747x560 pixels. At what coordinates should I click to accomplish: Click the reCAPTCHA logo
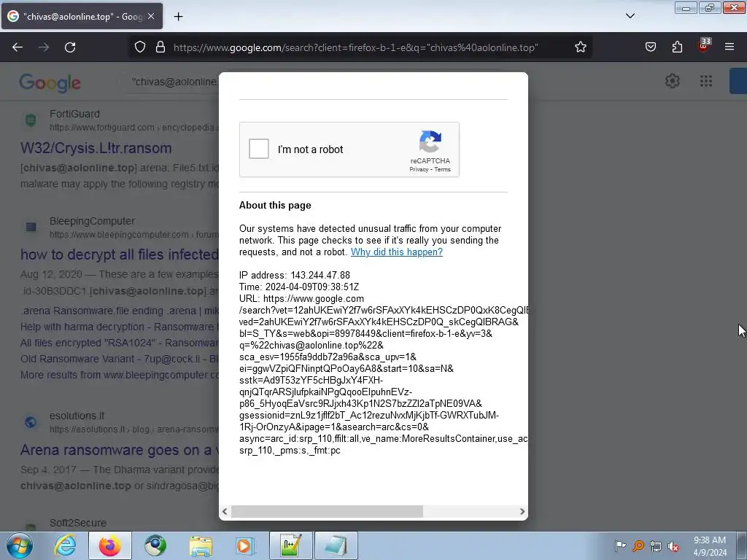click(430, 141)
